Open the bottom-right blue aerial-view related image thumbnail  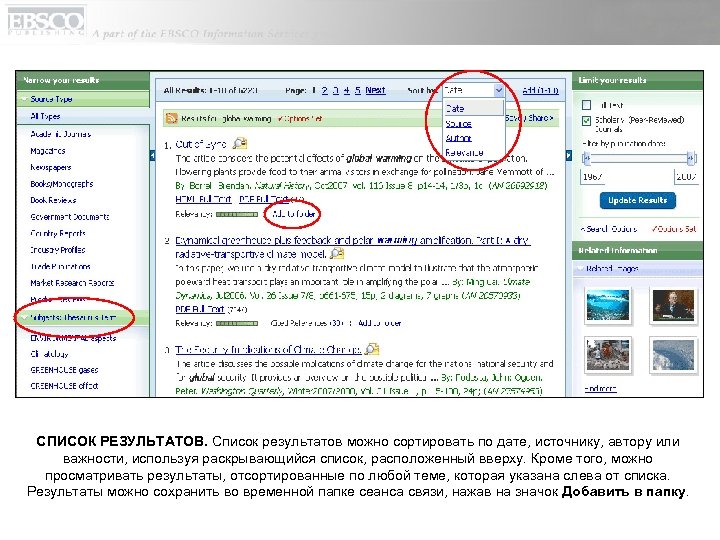point(674,355)
